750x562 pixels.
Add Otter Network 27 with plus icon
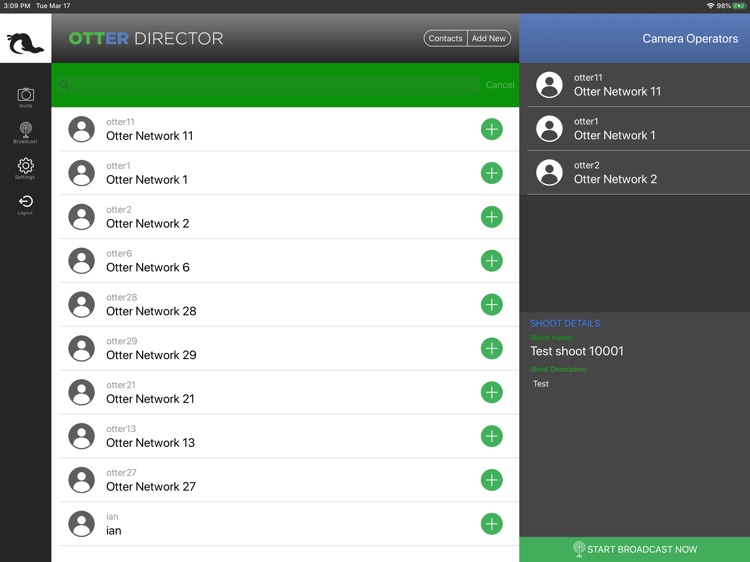coord(491,480)
